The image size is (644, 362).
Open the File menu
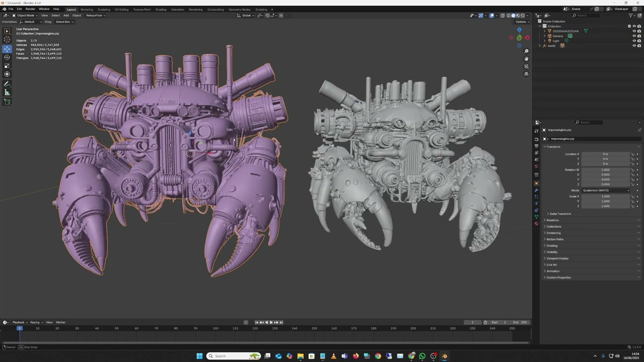tap(11, 9)
